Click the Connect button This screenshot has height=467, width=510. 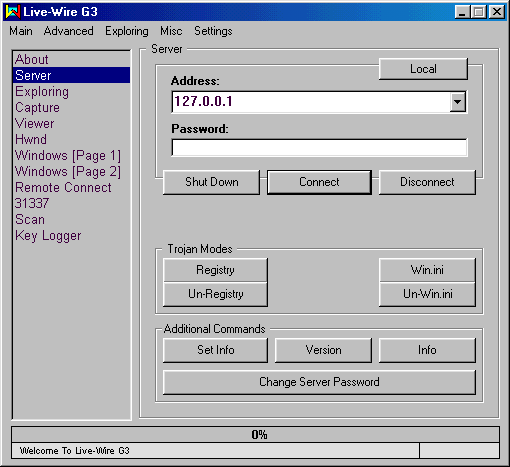pos(319,182)
